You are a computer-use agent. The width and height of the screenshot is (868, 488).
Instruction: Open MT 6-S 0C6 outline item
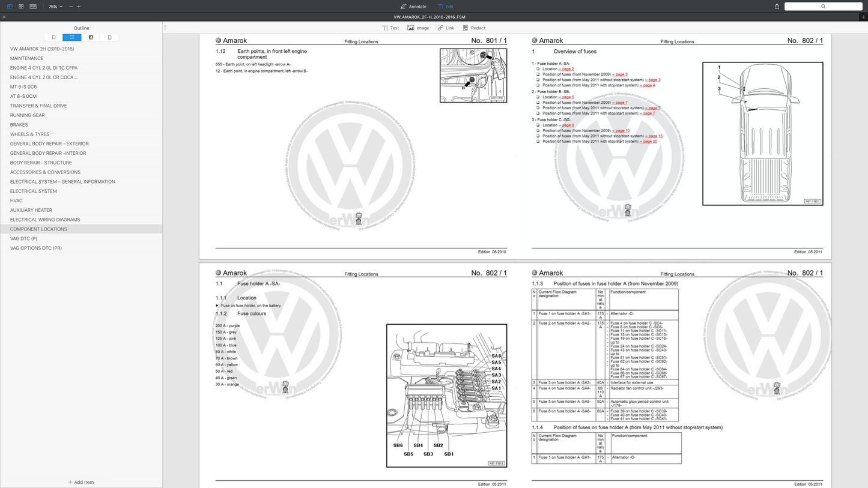click(x=23, y=86)
